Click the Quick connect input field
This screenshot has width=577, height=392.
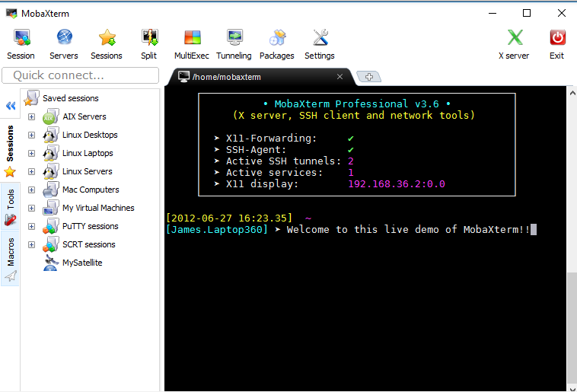click(x=80, y=75)
